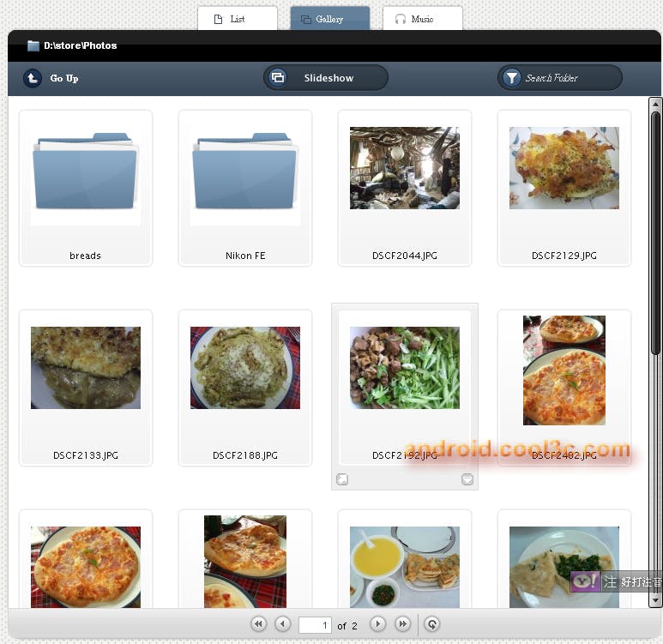Open thumbnail DSCF2129.JPG
The width and height of the screenshot is (663, 644).
[x=564, y=168]
